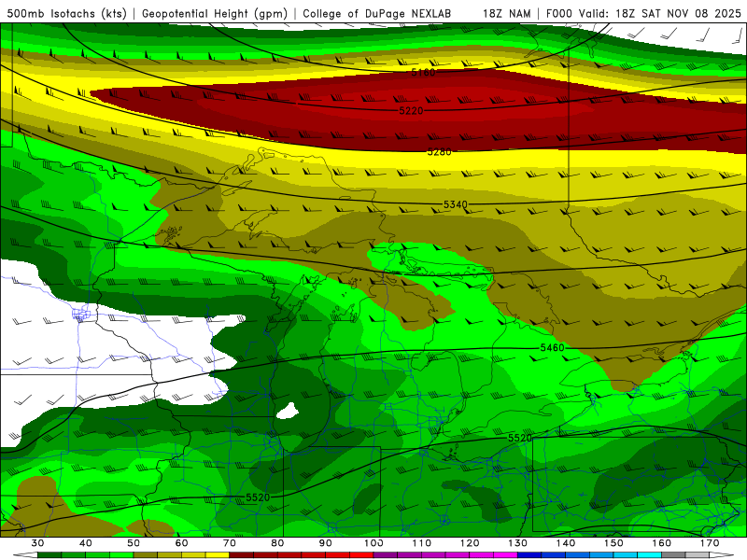Click the 100 knot legend label
Image resolution: width=747 pixels, height=560 pixels.
373,543
